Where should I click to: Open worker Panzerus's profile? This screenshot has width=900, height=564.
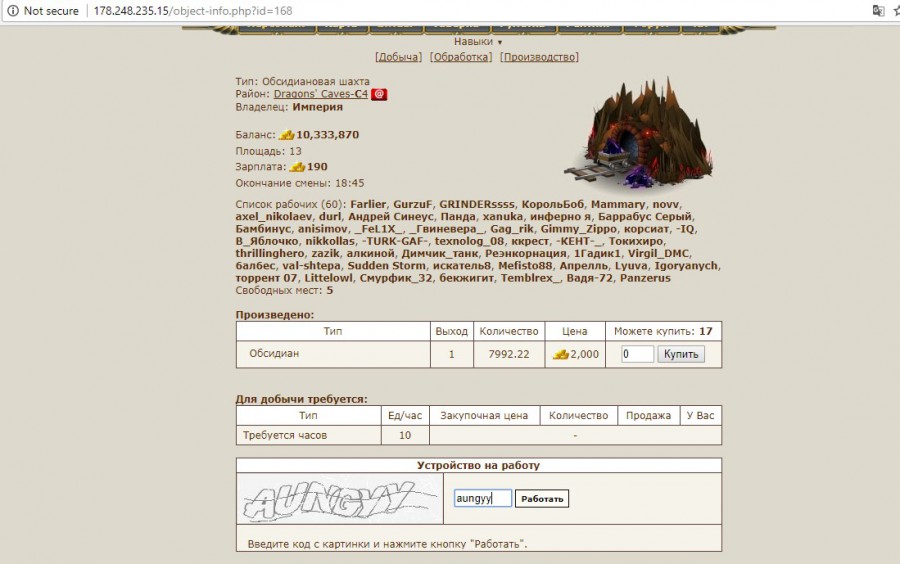coord(645,278)
